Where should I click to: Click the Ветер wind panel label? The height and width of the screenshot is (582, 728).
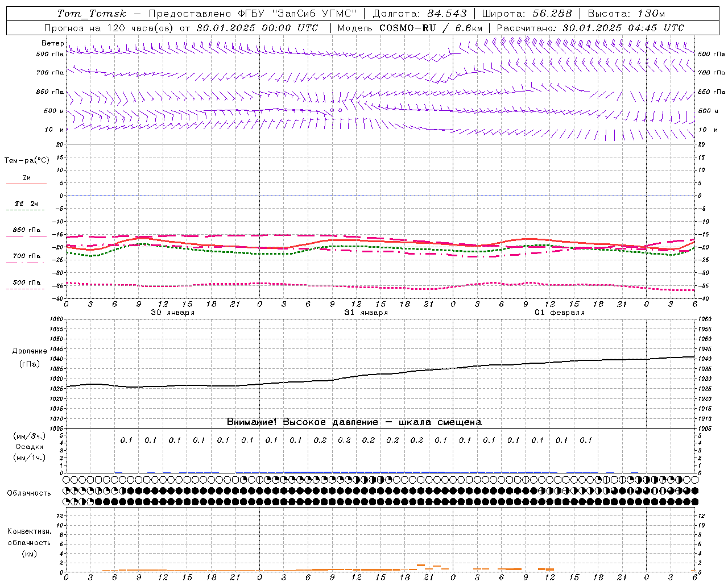pos(53,43)
